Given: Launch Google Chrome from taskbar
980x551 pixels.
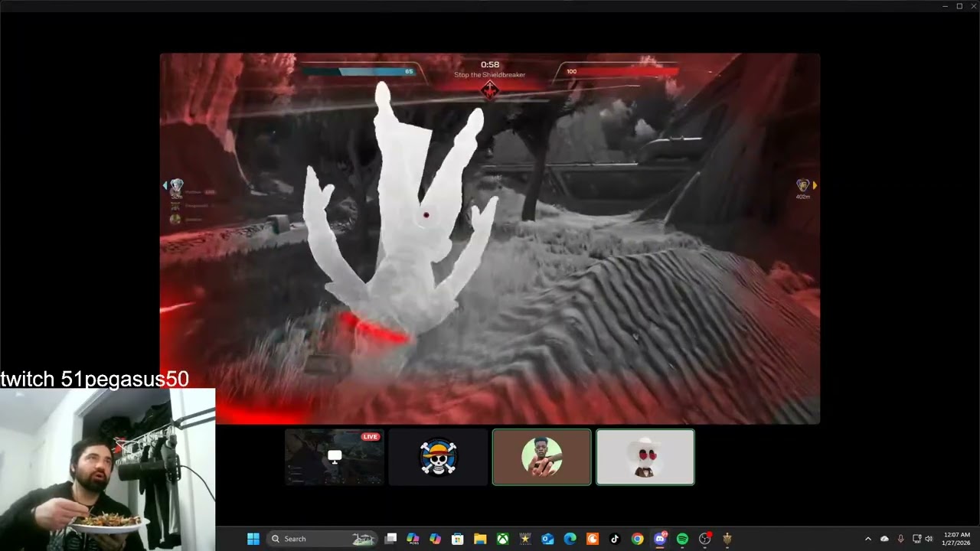Looking at the screenshot, I should pyautogui.click(x=637, y=539).
